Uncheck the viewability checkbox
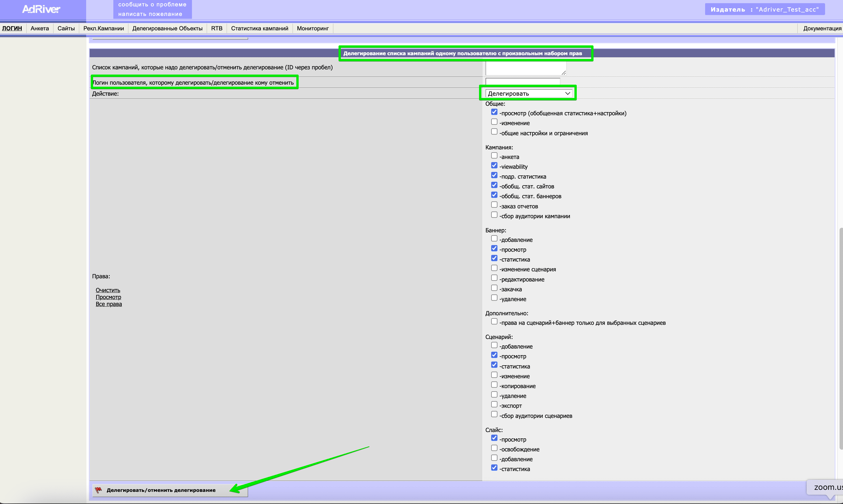 tap(494, 165)
